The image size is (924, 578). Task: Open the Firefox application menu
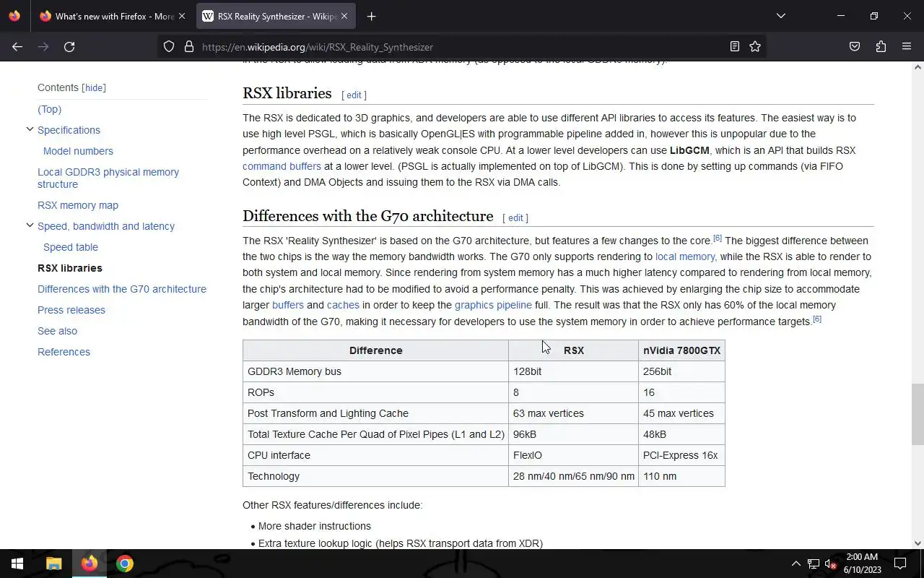(x=907, y=47)
